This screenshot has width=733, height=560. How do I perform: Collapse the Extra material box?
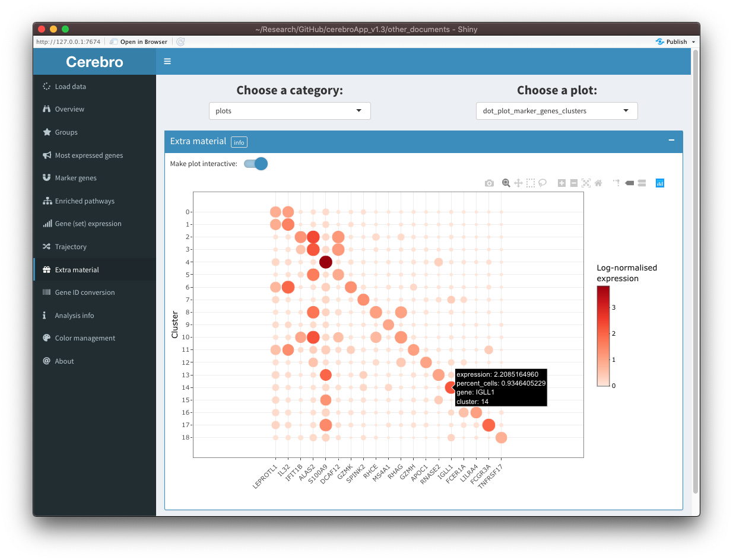tap(671, 140)
